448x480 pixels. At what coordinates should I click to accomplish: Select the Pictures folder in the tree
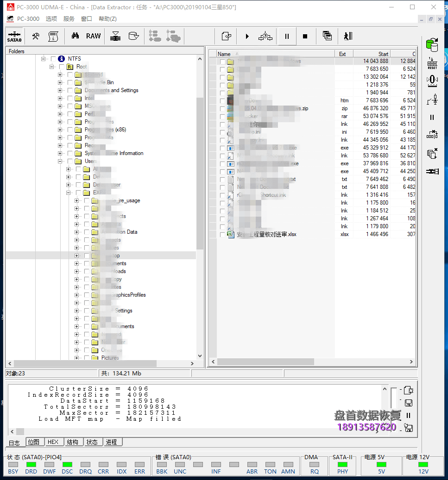pyautogui.click(x=110, y=358)
